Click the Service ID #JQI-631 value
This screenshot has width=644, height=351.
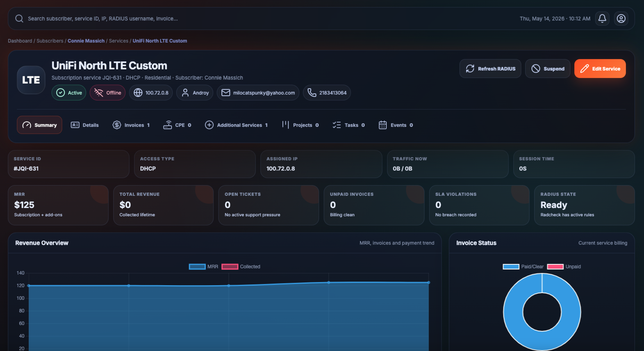tap(26, 169)
